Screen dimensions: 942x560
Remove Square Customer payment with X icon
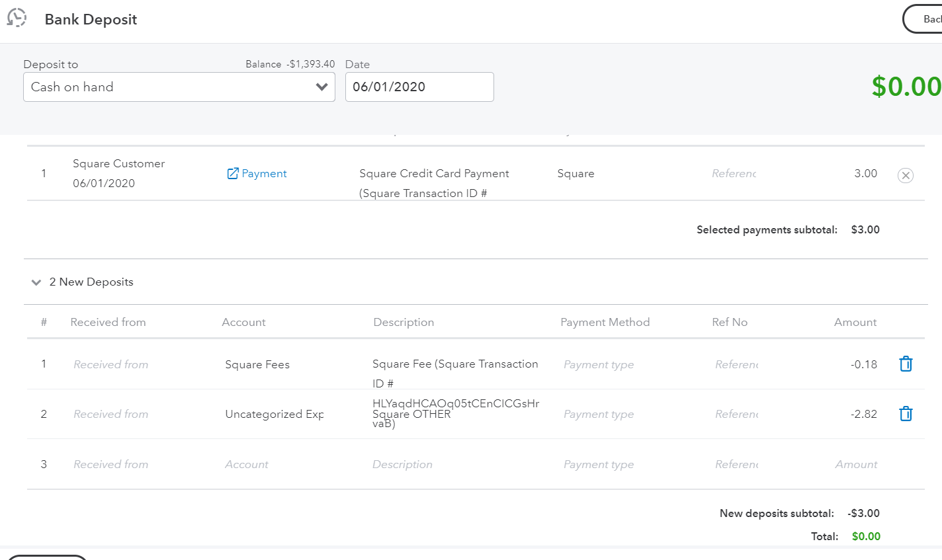(x=905, y=175)
